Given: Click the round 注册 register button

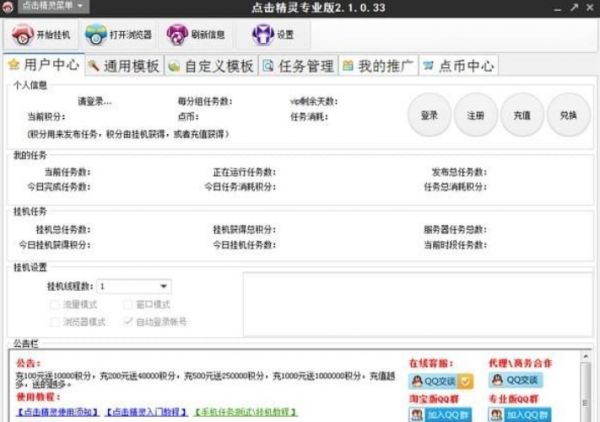Looking at the screenshot, I should pos(476,115).
